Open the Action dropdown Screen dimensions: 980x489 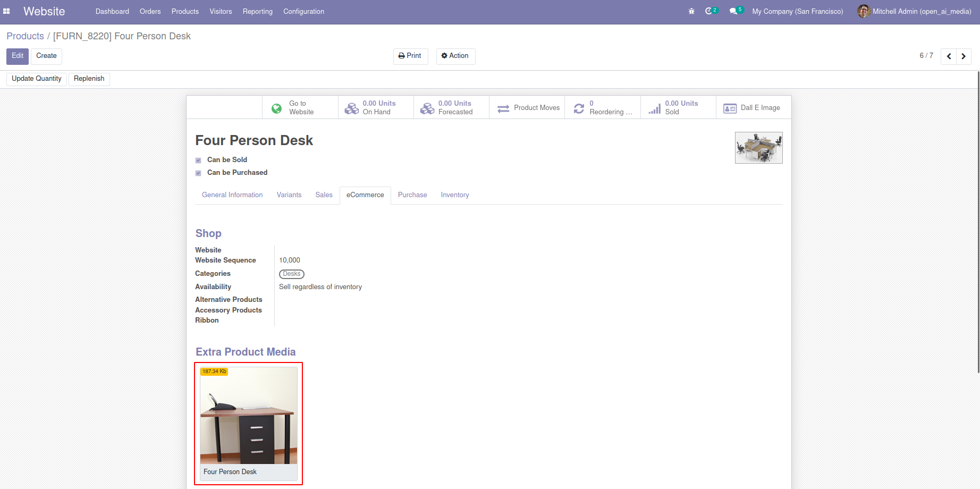455,56
